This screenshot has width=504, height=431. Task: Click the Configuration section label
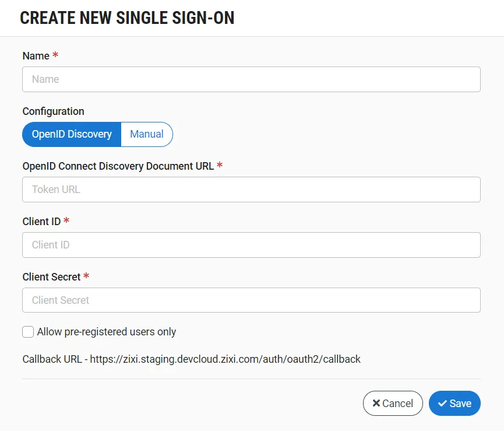pos(53,111)
